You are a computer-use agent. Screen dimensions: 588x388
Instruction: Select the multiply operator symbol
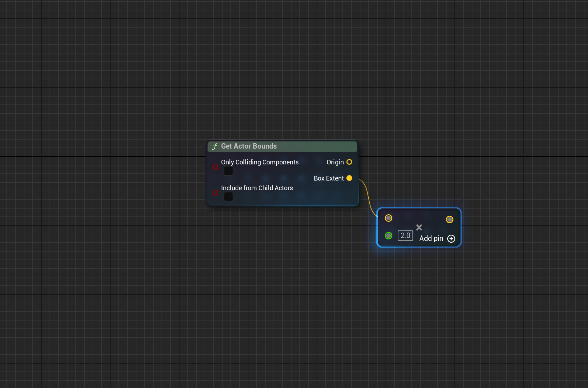point(419,228)
